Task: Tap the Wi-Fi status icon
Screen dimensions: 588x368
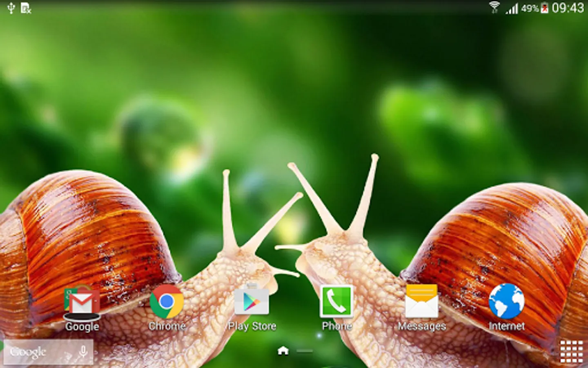Action: 494,7
